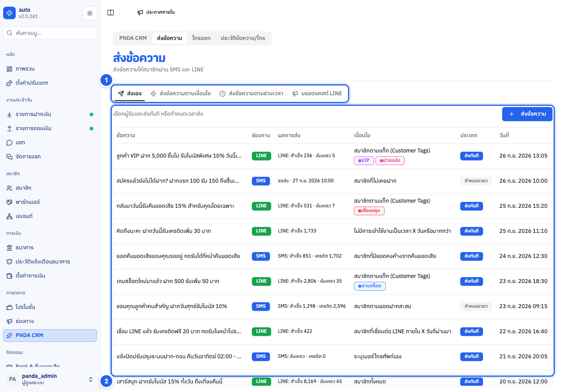Open รายการถอนเงิน upload icon

(x=9, y=129)
